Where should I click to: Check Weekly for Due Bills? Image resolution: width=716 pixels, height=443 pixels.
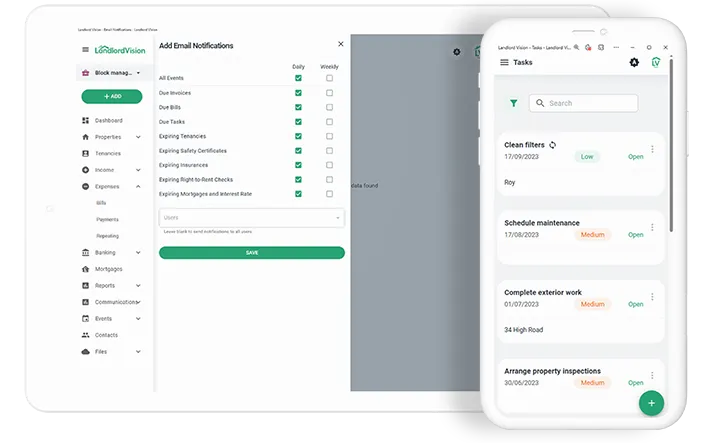(329, 107)
